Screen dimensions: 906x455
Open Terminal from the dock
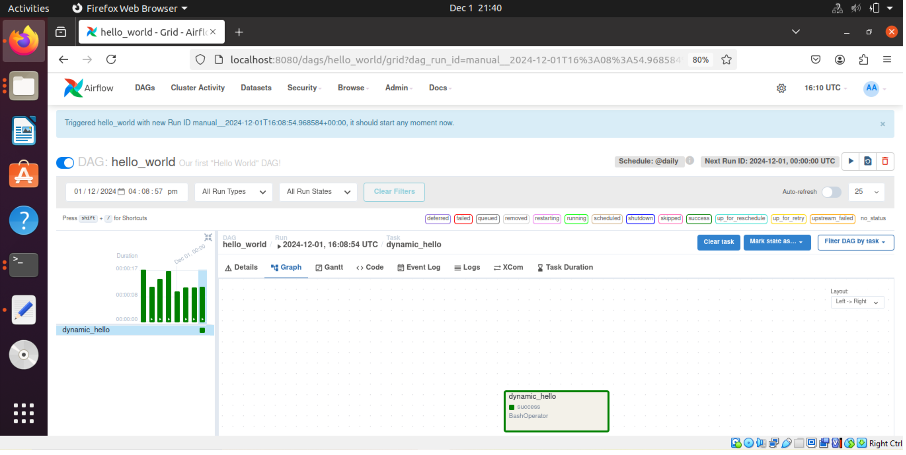coord(24,265)
